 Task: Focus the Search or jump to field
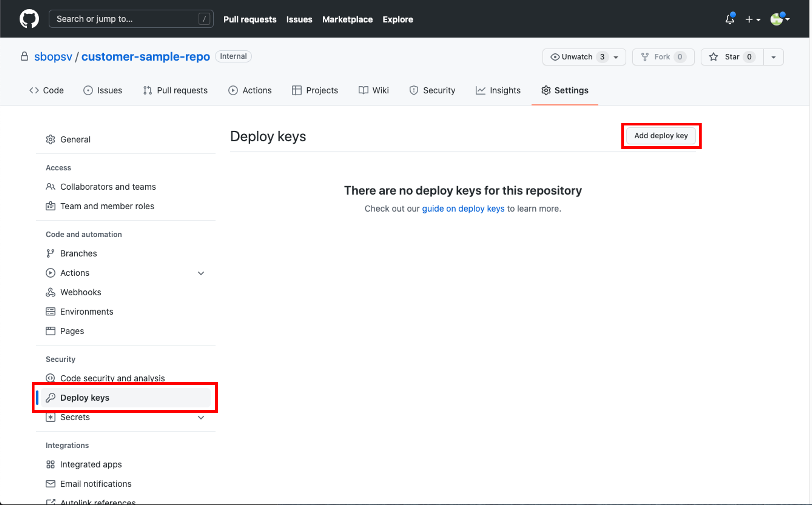[131, 19]
